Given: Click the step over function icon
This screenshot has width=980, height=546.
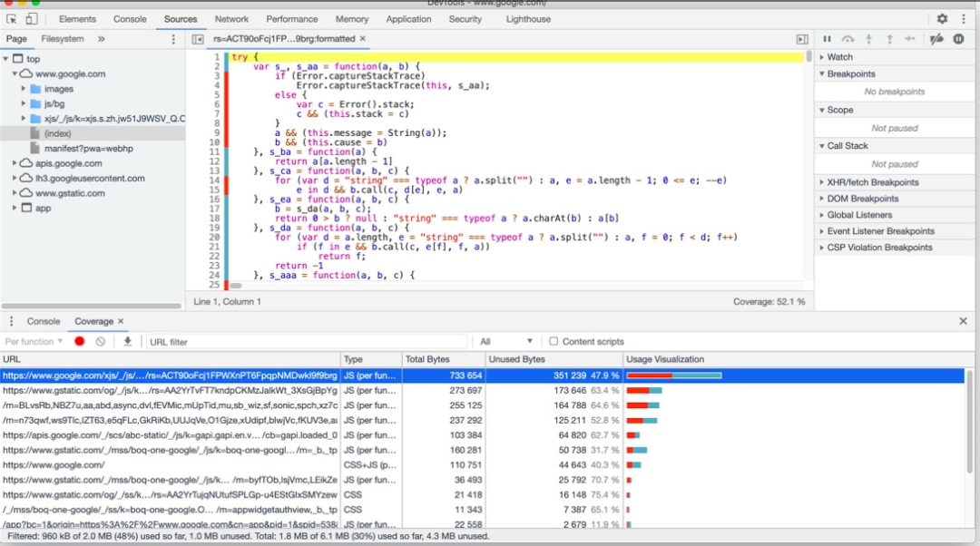Looking at the screenshot, I should (x=848, y=39).
